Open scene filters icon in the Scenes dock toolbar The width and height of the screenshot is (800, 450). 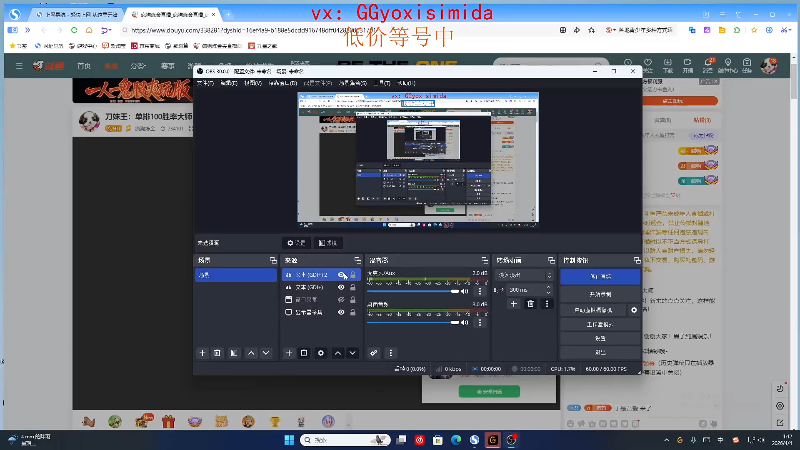tap(234, 353)
